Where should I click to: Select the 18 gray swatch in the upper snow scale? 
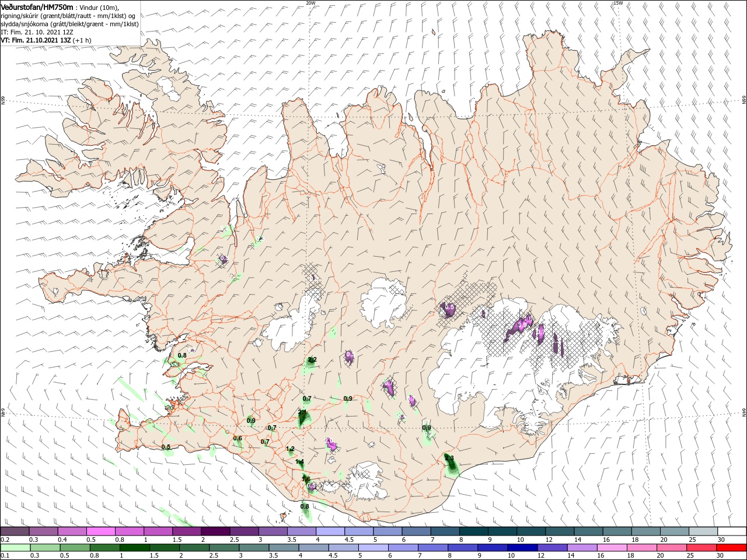click(x=647, y=531)
